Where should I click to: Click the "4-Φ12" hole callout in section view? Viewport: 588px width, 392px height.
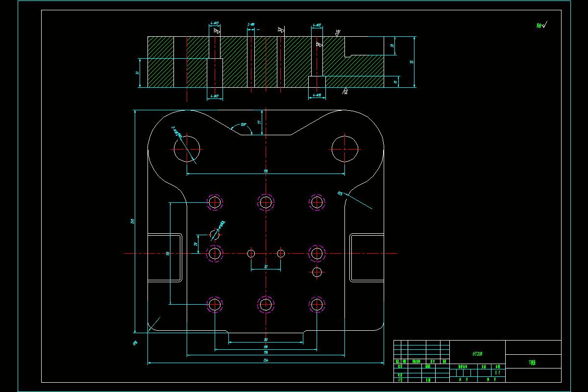[317, 24]
